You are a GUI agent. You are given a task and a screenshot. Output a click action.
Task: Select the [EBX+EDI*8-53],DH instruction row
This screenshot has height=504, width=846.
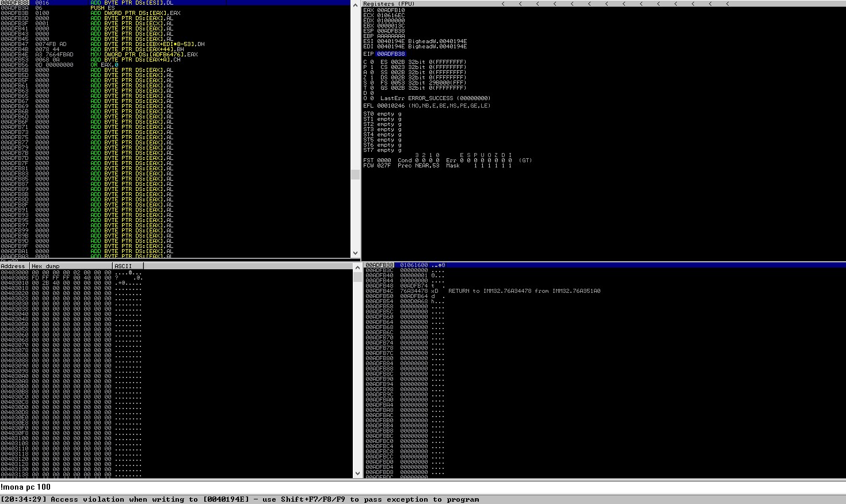point(176,44)
